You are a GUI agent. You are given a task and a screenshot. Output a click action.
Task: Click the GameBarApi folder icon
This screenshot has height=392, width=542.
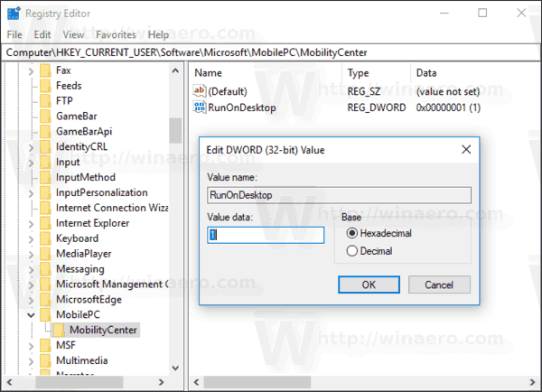pos(45,131)
